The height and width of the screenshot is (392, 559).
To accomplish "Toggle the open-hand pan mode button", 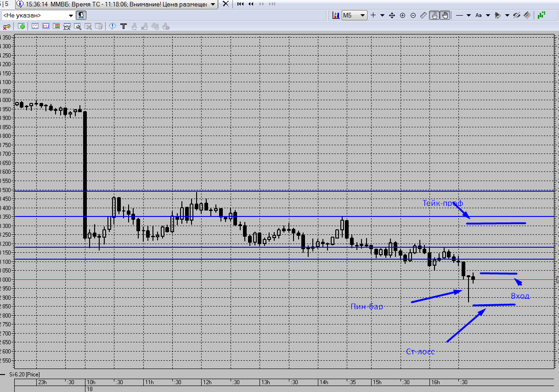I will pyautogui.click(x=445, y=15).
